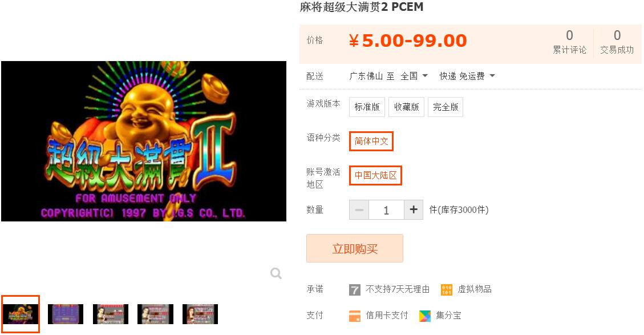644x335 pixels.
Task: Open the 累计评论 reviews count
Action: [569, 42]
